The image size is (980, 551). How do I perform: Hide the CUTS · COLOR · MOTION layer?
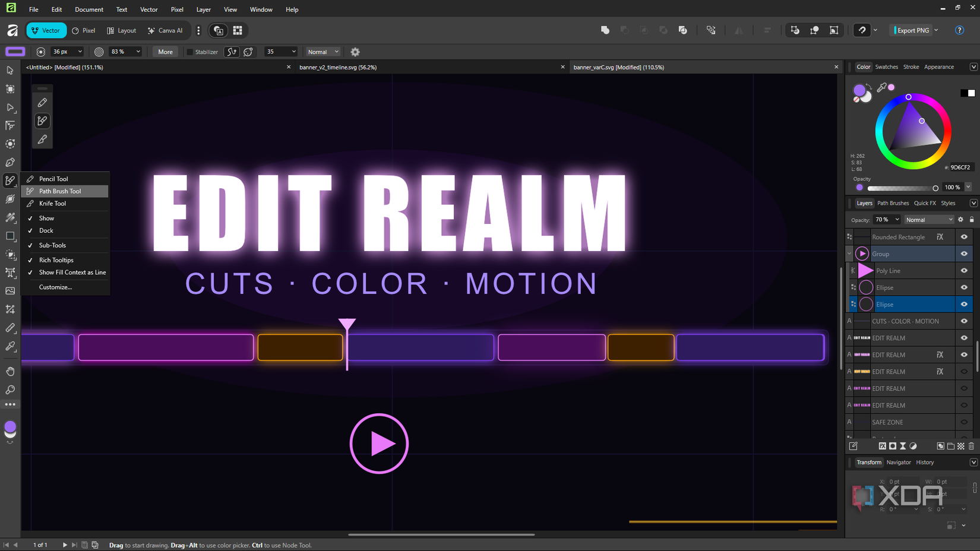coord(964,321)
